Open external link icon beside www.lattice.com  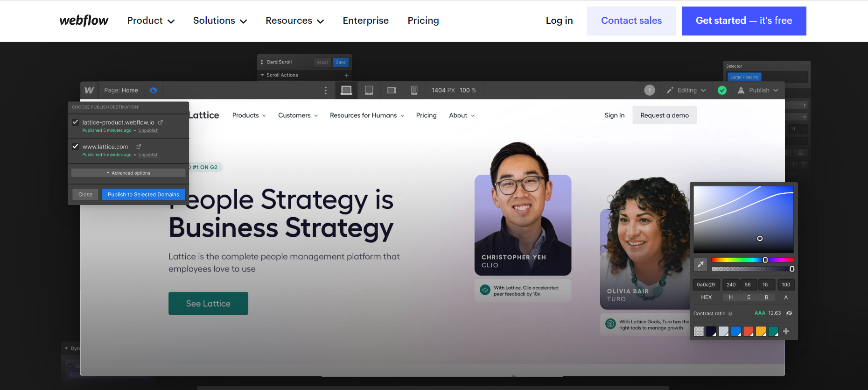(139, 147)
